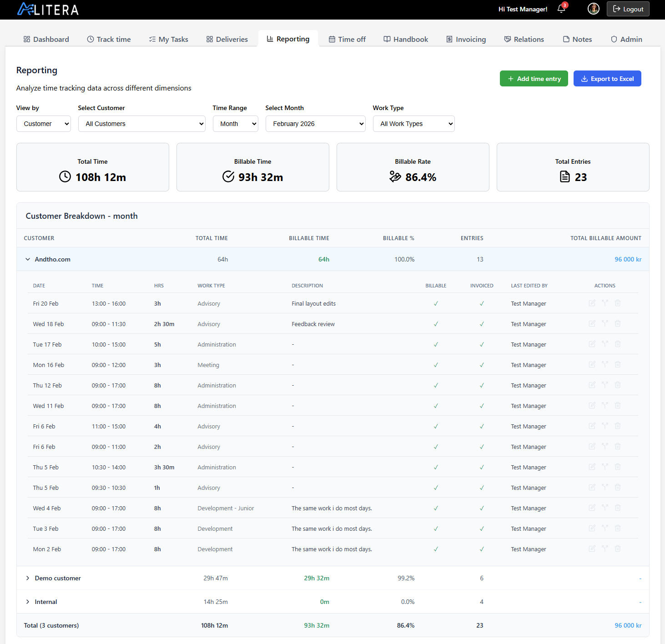Click the Logout button
This screenshot has height=644, width=665.
pos(628,9)
